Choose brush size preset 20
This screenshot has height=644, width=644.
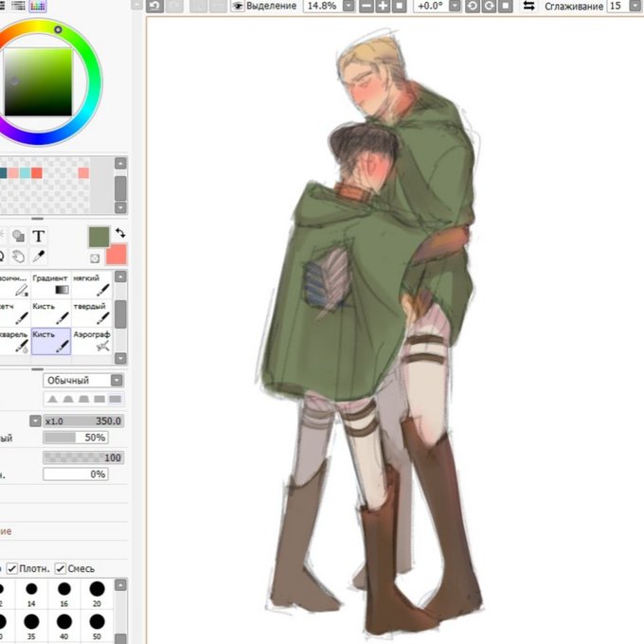click(x=97, y=594)
